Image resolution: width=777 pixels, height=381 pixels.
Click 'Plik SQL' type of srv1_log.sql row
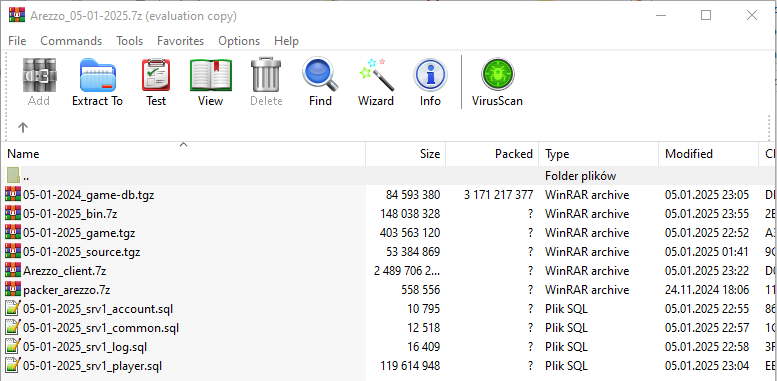tap(566, 346)
